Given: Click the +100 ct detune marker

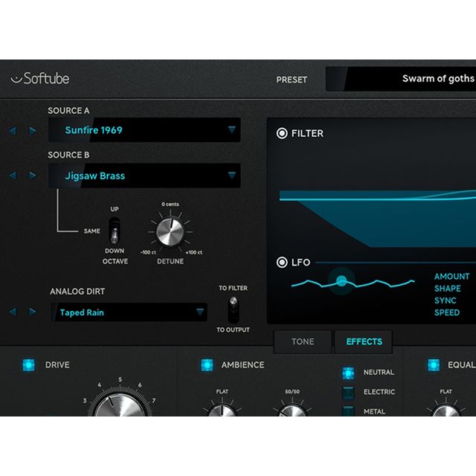Looking at the screenshot, I should (193, 253).
